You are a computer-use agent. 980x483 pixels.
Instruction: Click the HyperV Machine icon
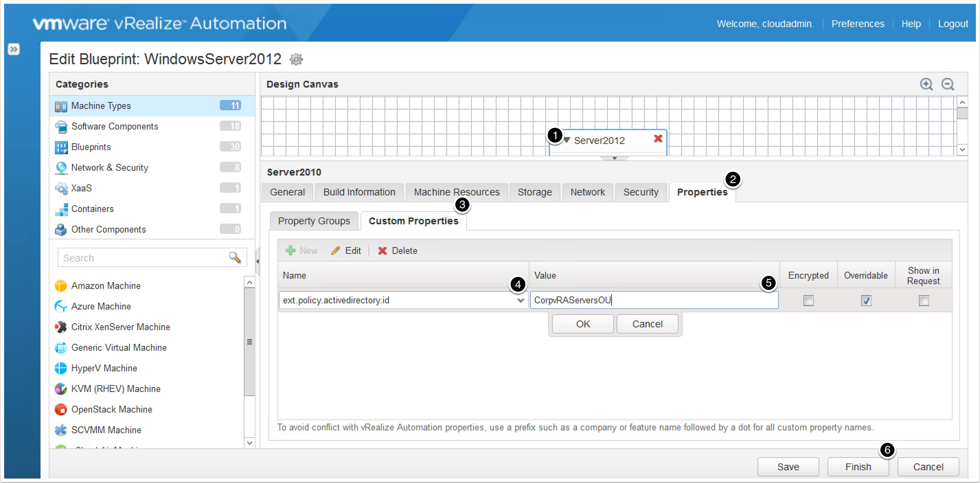point(61,368)
